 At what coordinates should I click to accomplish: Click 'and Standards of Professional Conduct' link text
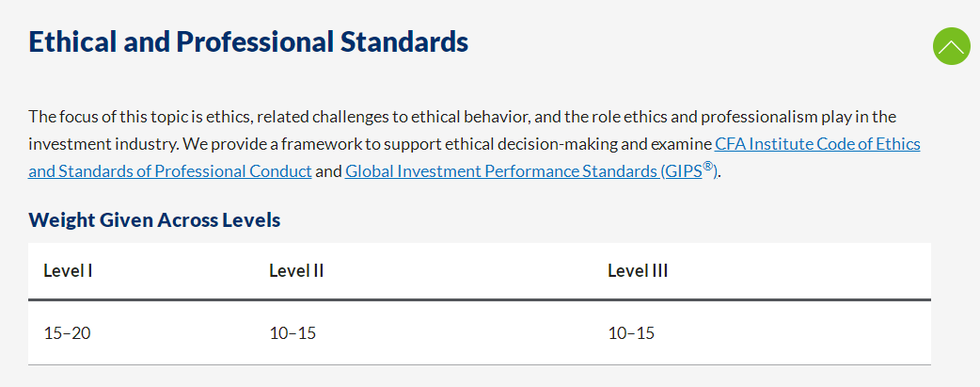tap(170, 171)
